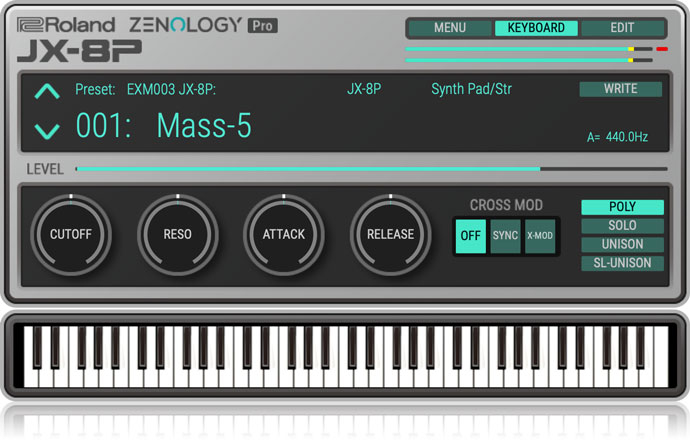The width and height of the screenshot is (690, 448).
Task: Open preset list via Mass-5 name
Action: tap(204, 127)
